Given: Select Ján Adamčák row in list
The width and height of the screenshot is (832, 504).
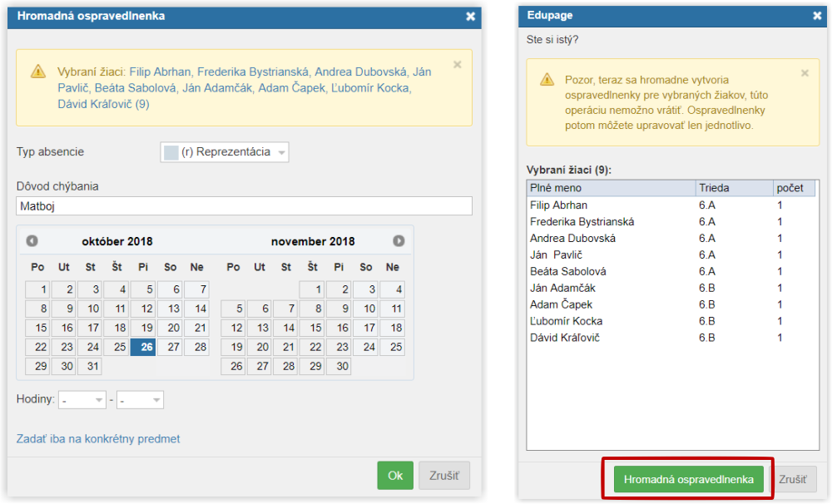Looking at the screenshot, I should [671, 288].
